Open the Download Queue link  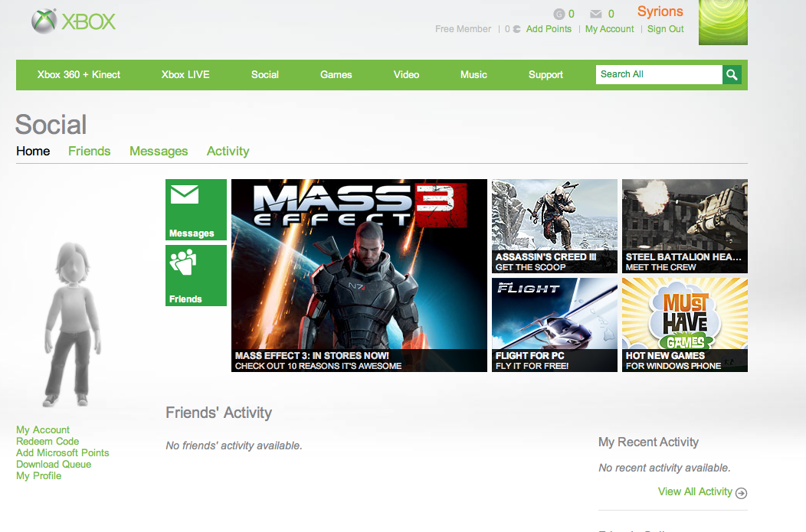54,464
